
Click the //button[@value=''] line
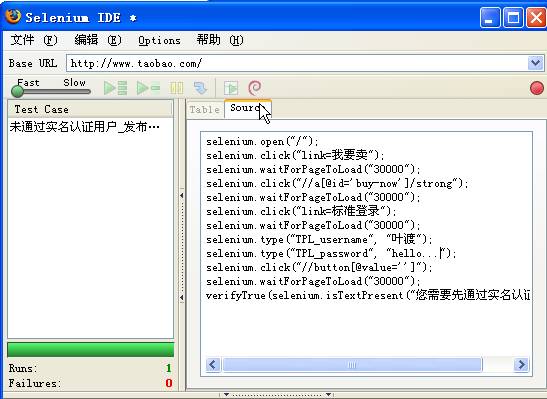pos(319,268)
